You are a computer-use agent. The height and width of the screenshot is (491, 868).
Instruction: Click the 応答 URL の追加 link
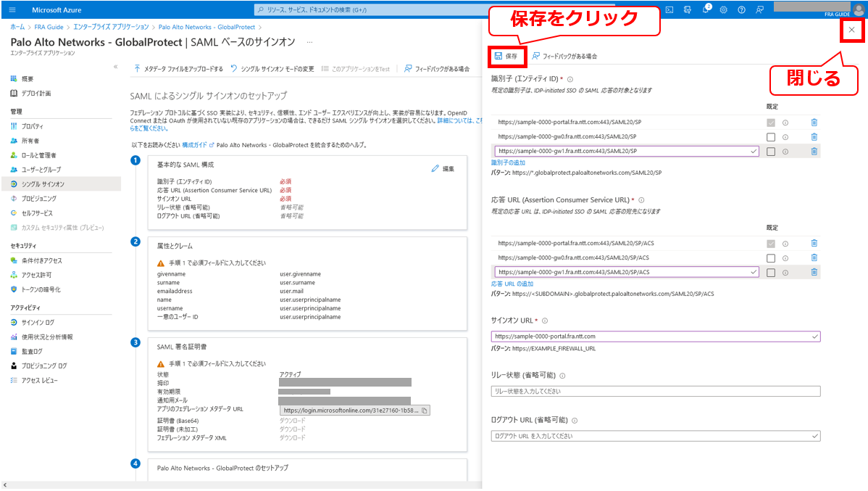(512, 284)
